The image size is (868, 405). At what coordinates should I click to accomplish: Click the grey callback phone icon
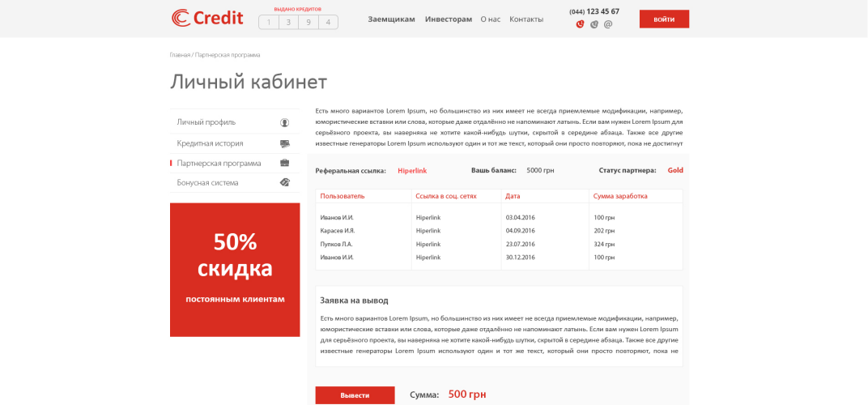coord(594,24)
